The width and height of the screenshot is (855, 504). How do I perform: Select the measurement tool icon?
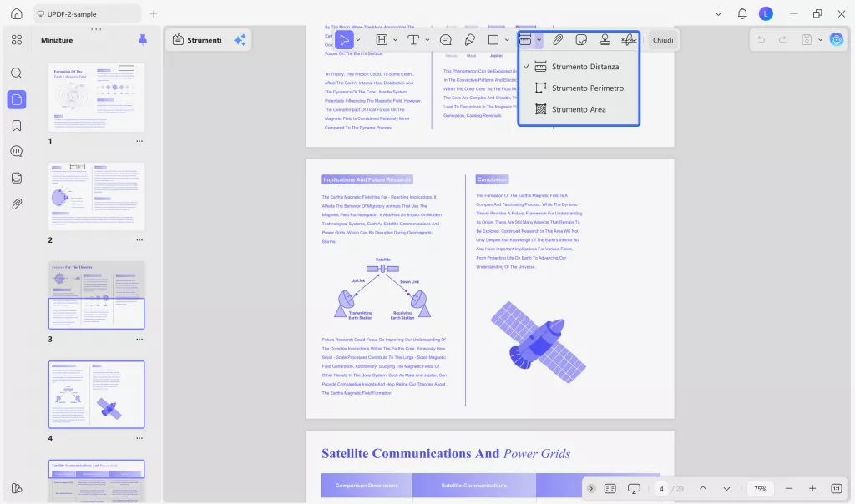pyautogui.click(x=525, y=40)
